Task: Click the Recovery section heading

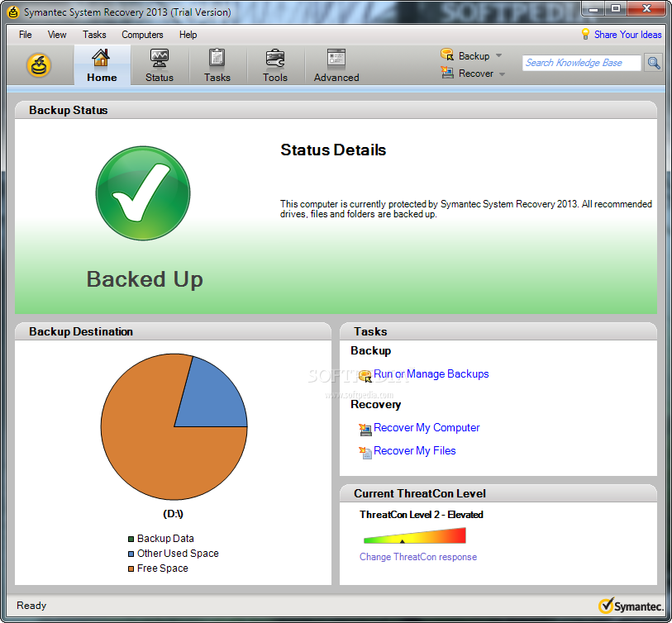Action: (376, 405)
